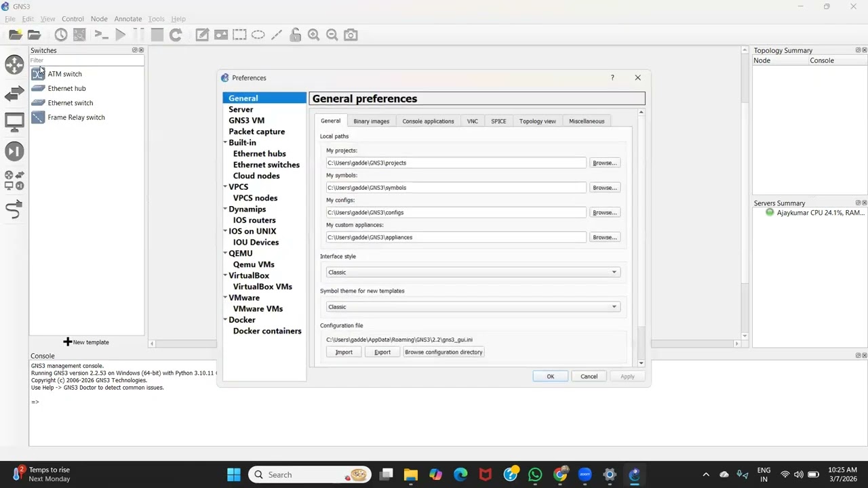The image size is (868, 488).
Task: Select Docker containers preferences item
Action: 267,331
